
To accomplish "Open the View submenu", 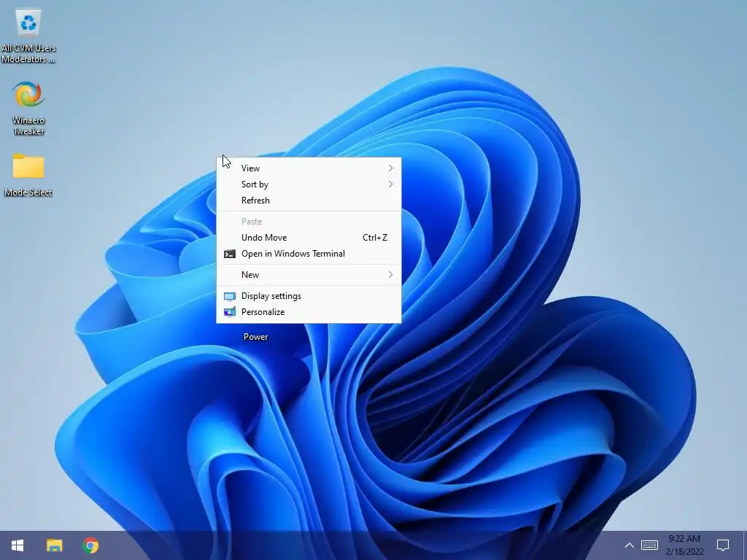I will pos(309,168).
